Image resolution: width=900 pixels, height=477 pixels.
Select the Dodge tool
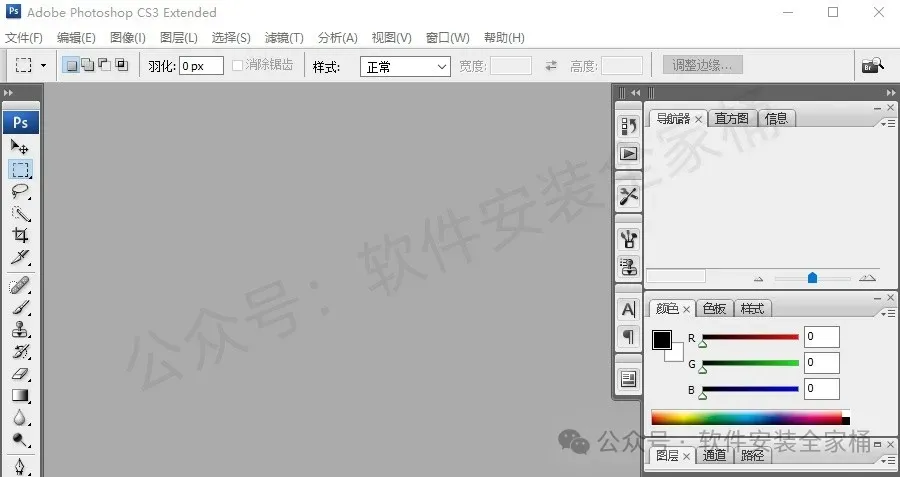[20, 440]
